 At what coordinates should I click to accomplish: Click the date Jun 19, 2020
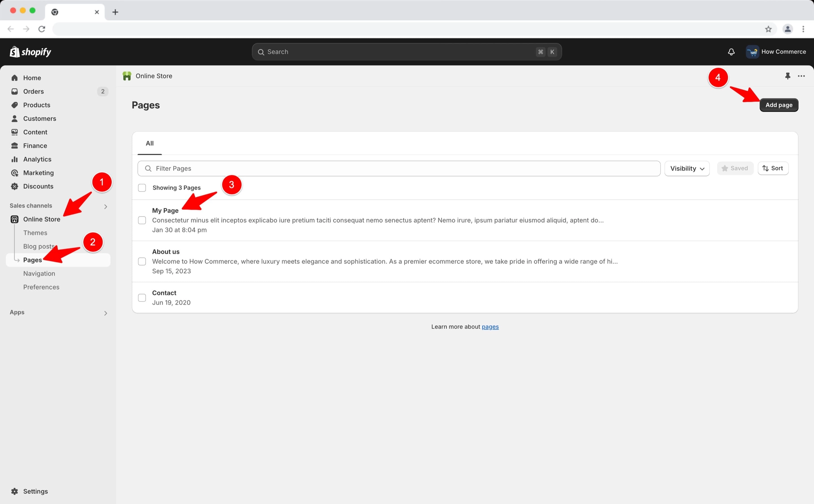pos(171,303)
